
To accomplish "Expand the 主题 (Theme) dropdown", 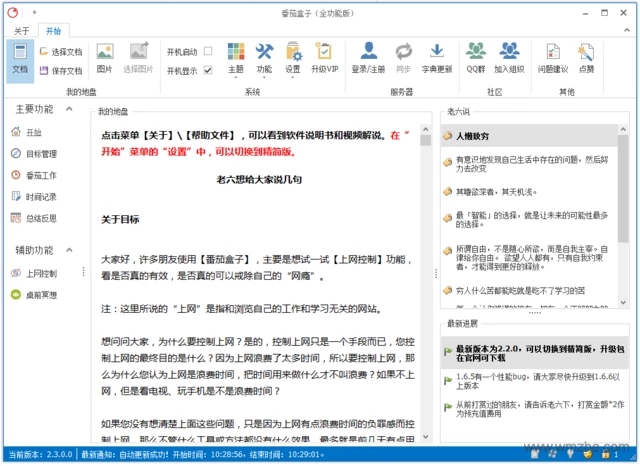I will (x=236, y=59).
